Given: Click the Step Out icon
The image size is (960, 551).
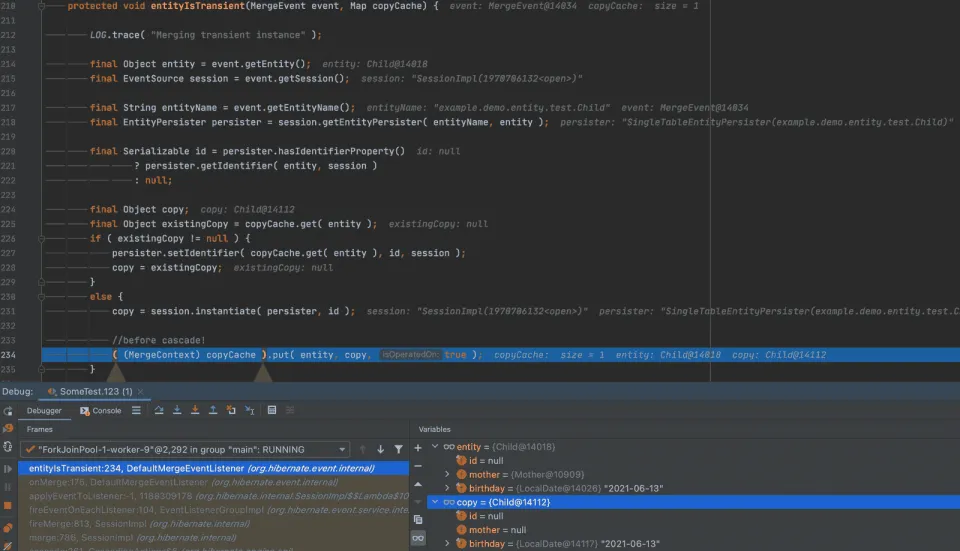Looking at the screenshot, I should (213, 410).
